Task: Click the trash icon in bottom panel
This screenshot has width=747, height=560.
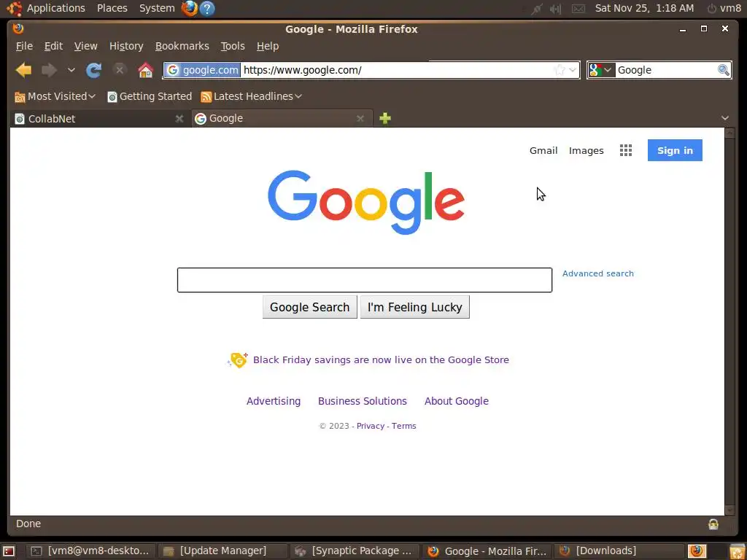Action: coord(737,551)
